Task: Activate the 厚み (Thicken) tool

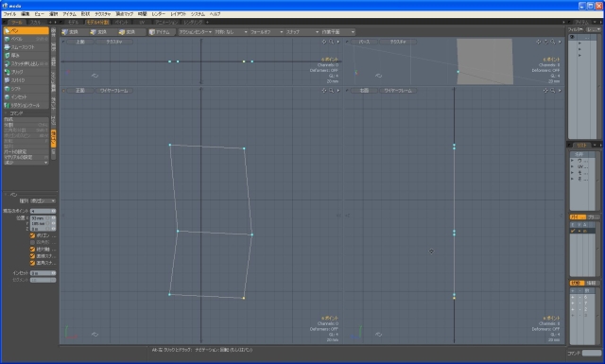Action: [26, 56]
